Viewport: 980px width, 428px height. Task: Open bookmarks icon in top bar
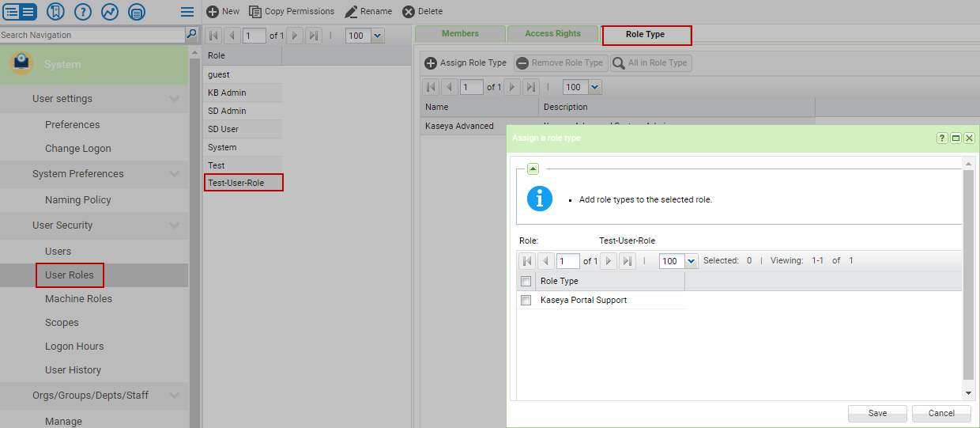point(55,12)
